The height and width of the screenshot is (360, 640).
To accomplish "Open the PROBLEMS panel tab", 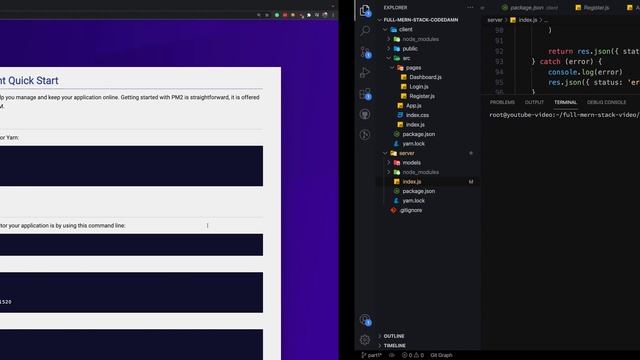I will [x=502, y=102].
